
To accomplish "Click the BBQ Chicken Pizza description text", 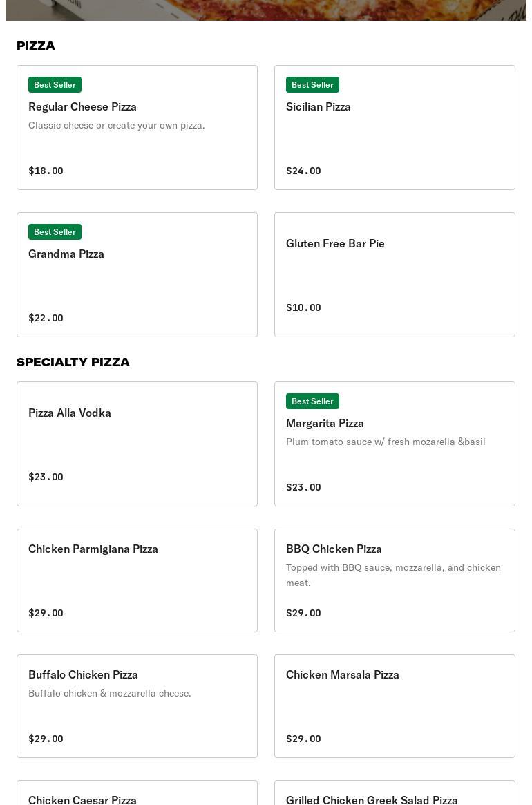I will [393, 575].
